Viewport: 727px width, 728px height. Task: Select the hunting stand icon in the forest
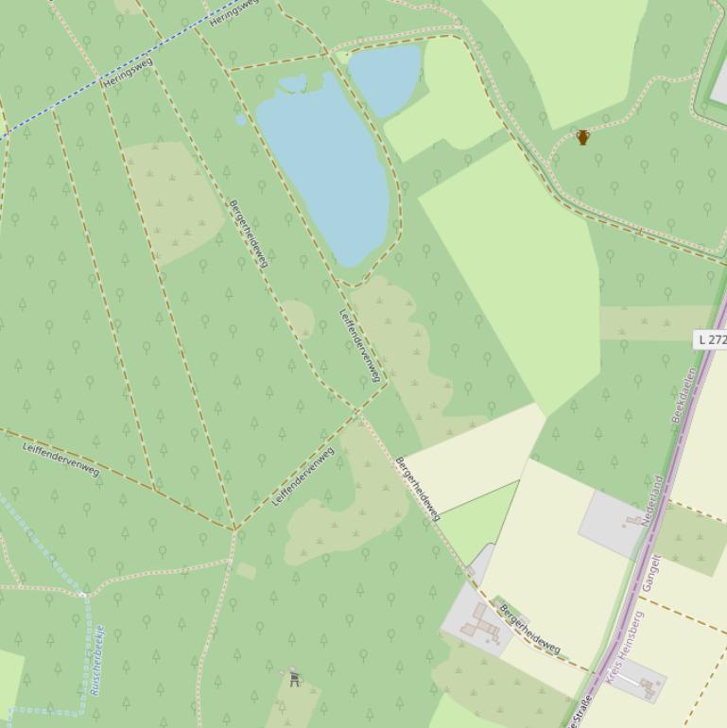(x=293, y=677)
